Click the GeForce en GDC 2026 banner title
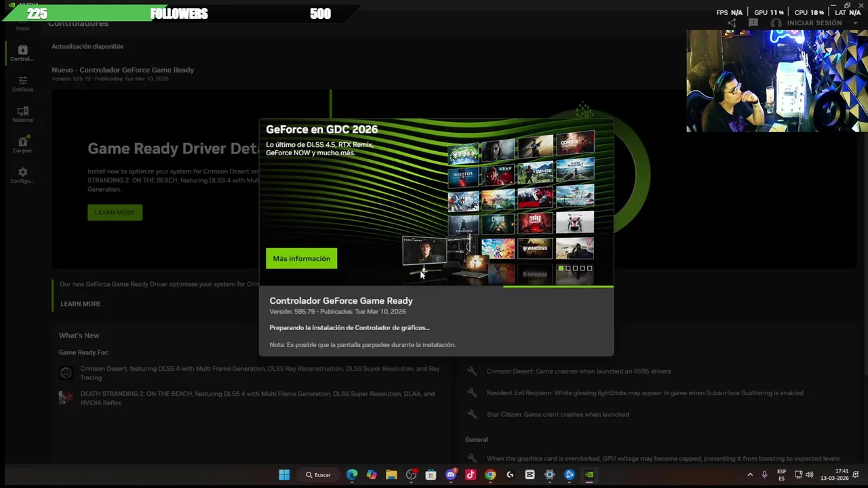 321,129
